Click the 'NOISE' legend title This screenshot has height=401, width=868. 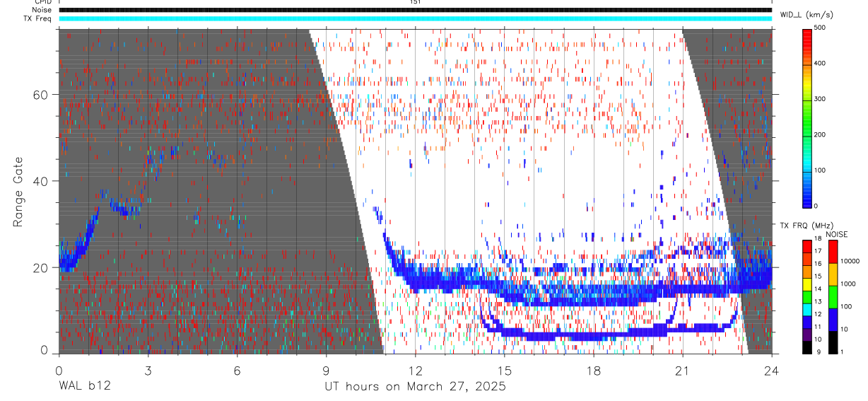[838, 234]
